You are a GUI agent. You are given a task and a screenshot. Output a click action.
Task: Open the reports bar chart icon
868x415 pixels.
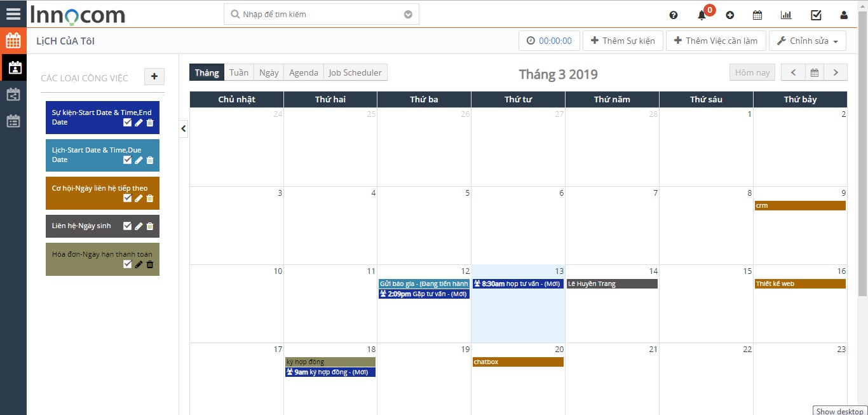[786, 15]
